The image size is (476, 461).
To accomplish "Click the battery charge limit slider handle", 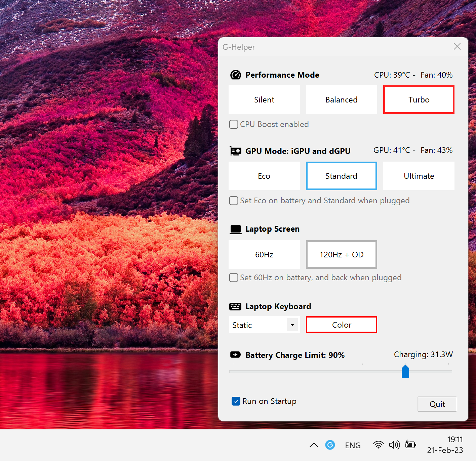I will (x=405, y=371).
